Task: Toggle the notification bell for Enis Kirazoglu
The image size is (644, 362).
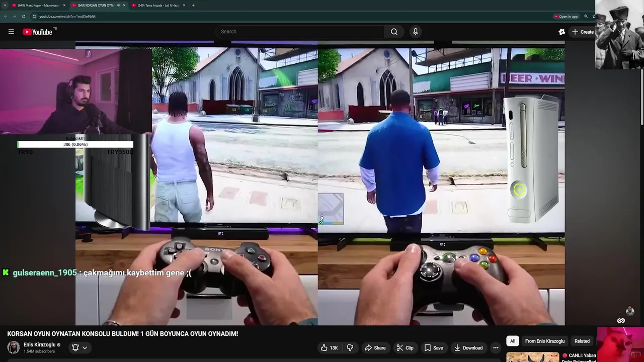Action: pyautogui.click(x=75, y=347)
